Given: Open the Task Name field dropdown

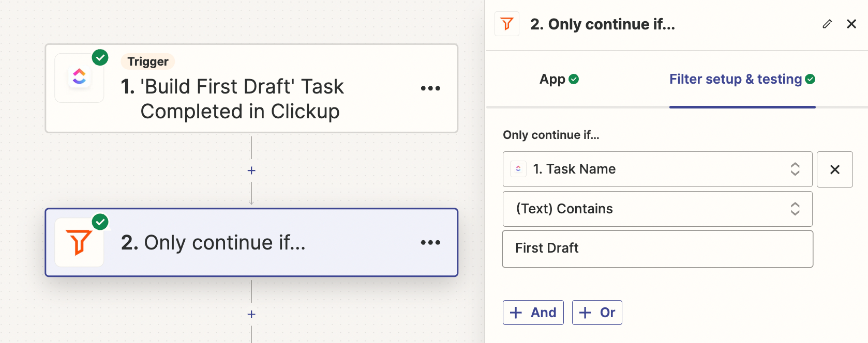Looking at the screenshot, I should click(x=657, y=169).
